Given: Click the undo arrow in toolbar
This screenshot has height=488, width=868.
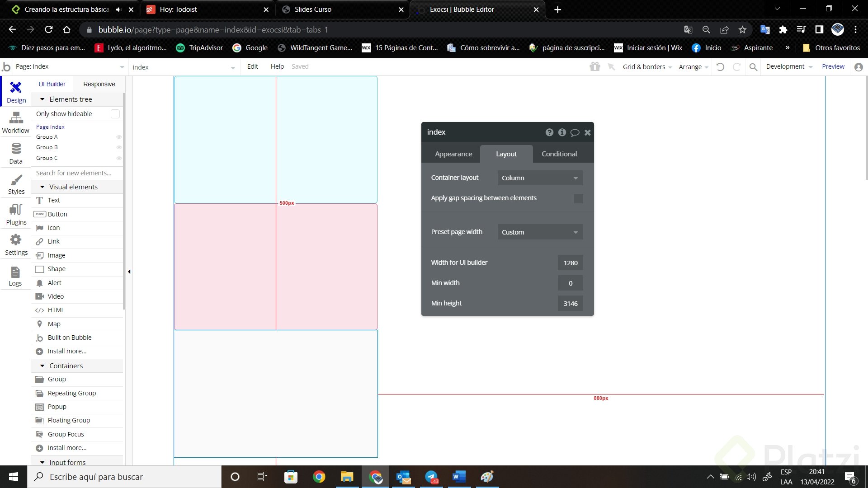Looking at the screenshot, I should coord(720,67).
